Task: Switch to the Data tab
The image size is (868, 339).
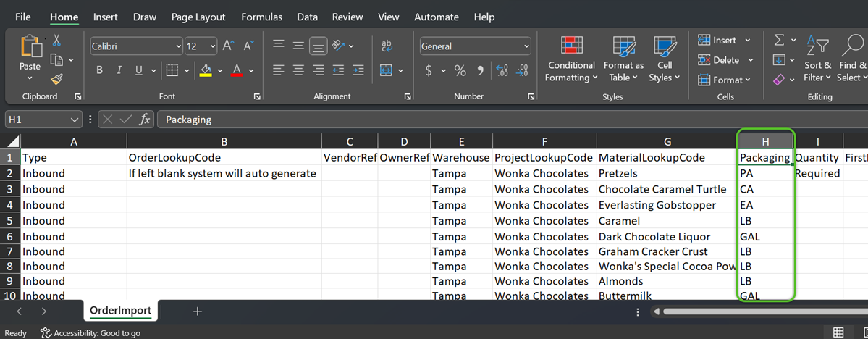Action: 307,17
